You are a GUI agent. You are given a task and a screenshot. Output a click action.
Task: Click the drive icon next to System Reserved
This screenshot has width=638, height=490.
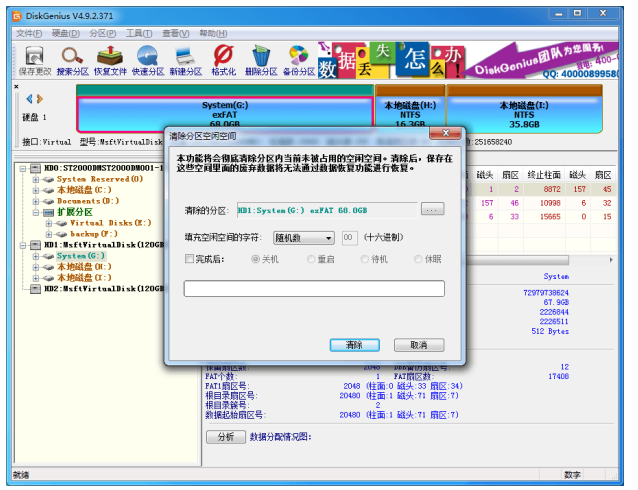[48, 179]
